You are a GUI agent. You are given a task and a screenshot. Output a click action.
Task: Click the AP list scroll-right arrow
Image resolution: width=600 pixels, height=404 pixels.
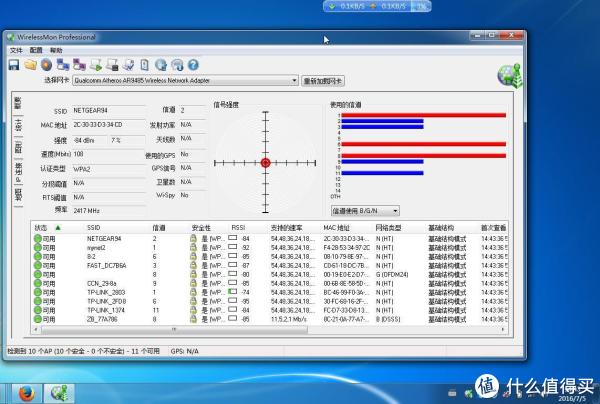pos(503,329)
